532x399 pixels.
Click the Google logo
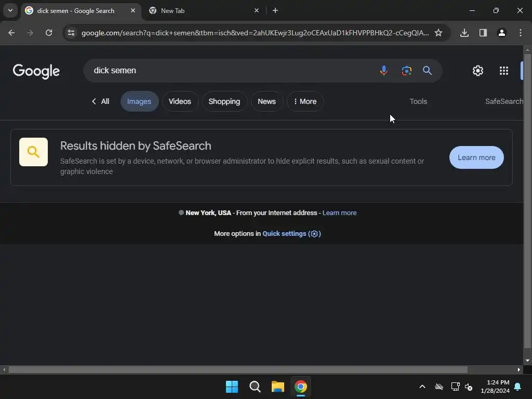(36, 71)
